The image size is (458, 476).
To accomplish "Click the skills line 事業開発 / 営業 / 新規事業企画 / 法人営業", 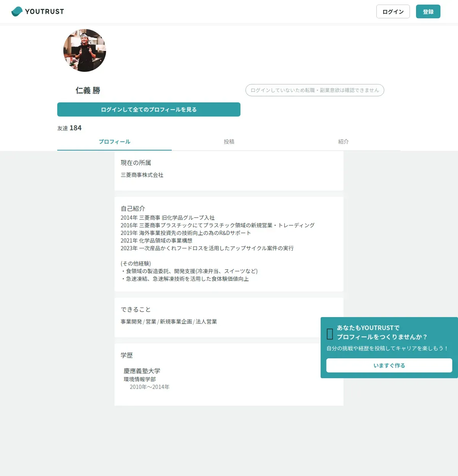I will (x=169, y=322).
